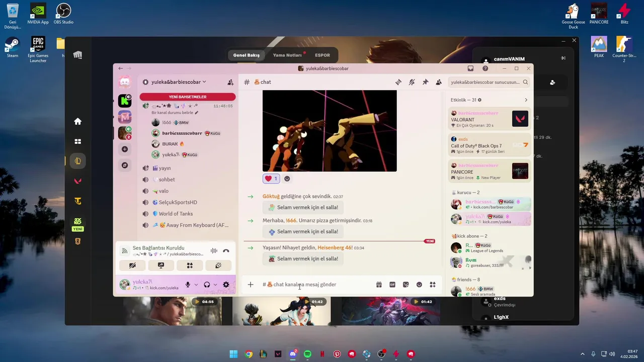Toggle noise suppression waveform icon
Screen dimensions: 644x362
[x=214, y=250]
